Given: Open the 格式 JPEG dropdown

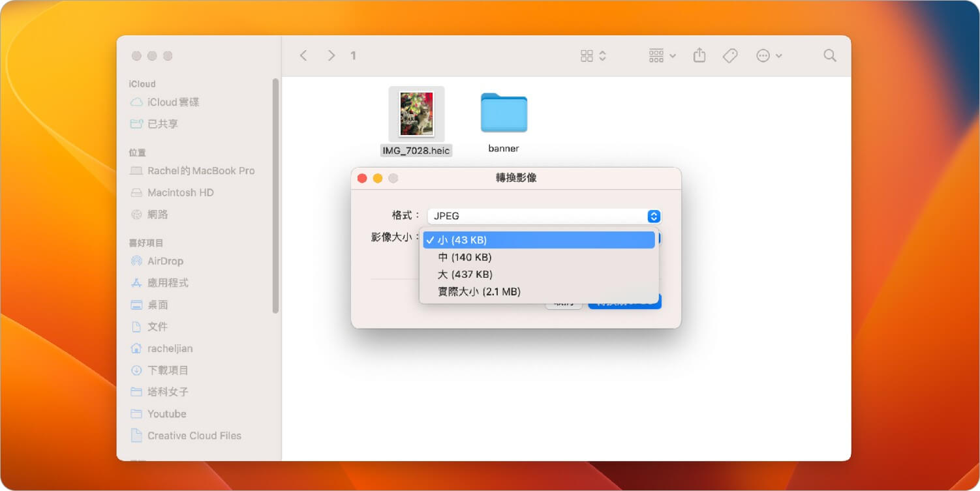Looking at the screenshot, I should (545, 216).
